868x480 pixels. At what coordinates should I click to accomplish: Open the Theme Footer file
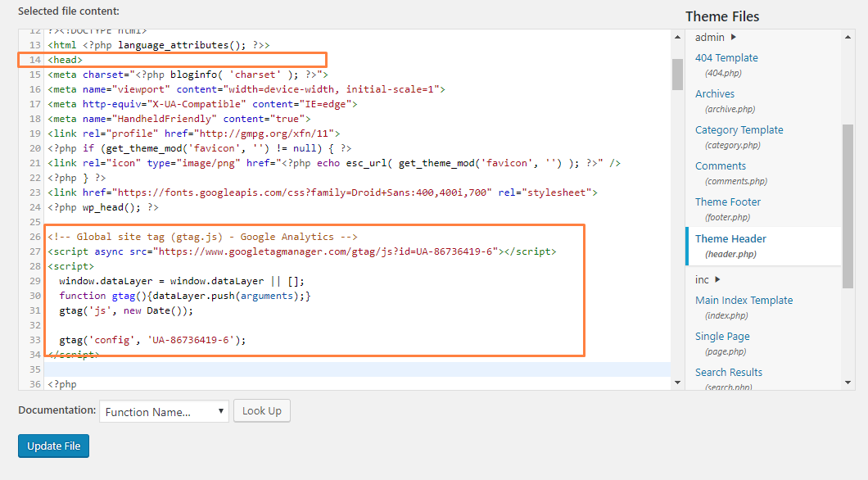[x=728, y=202]
